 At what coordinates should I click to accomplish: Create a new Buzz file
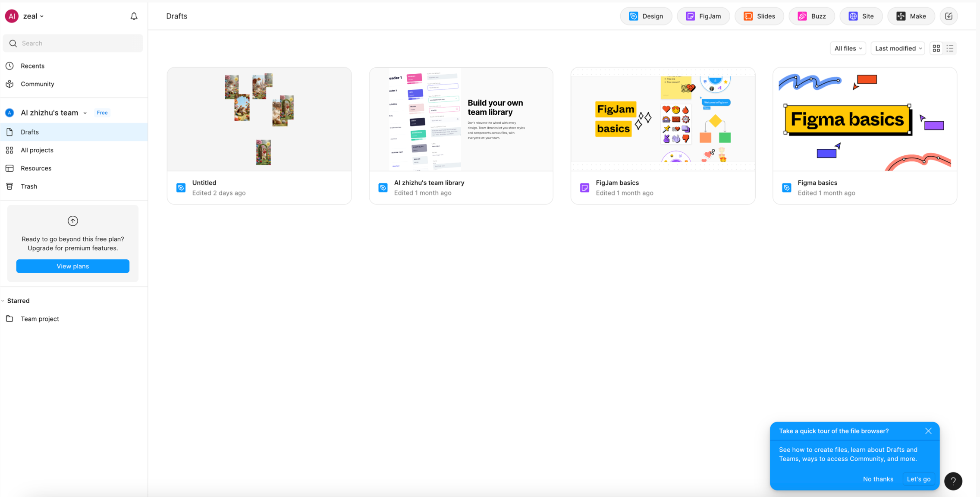tap(812, 16)
